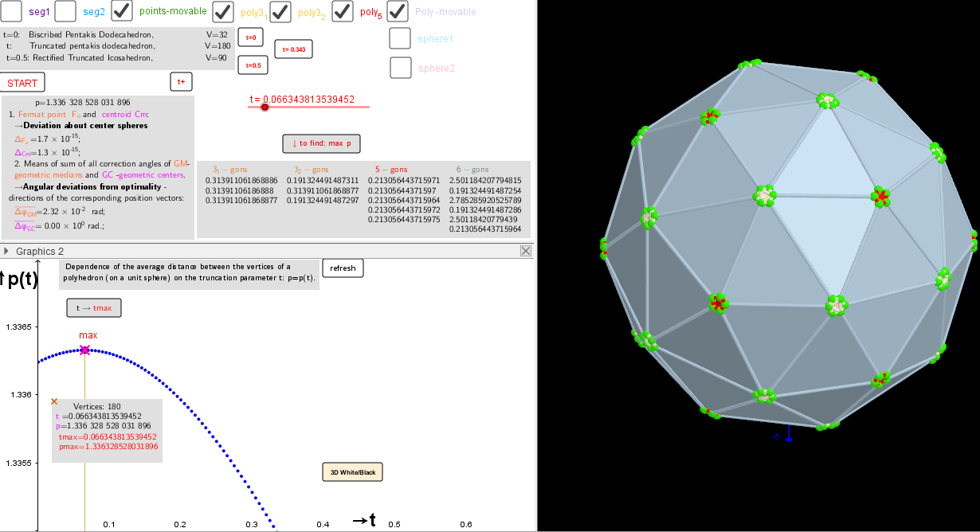The image size is (980, 532).
Task: Click the t → tmax button
Action: pyautogui.click(x=94, y=308)
